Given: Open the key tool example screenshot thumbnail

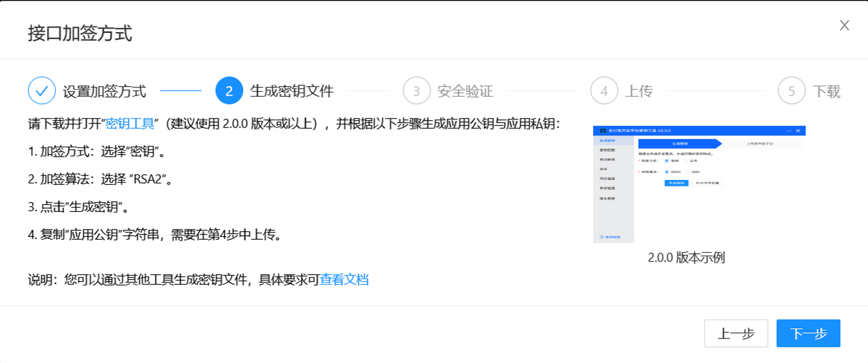Looking at the screenshot, I should 699,184.
